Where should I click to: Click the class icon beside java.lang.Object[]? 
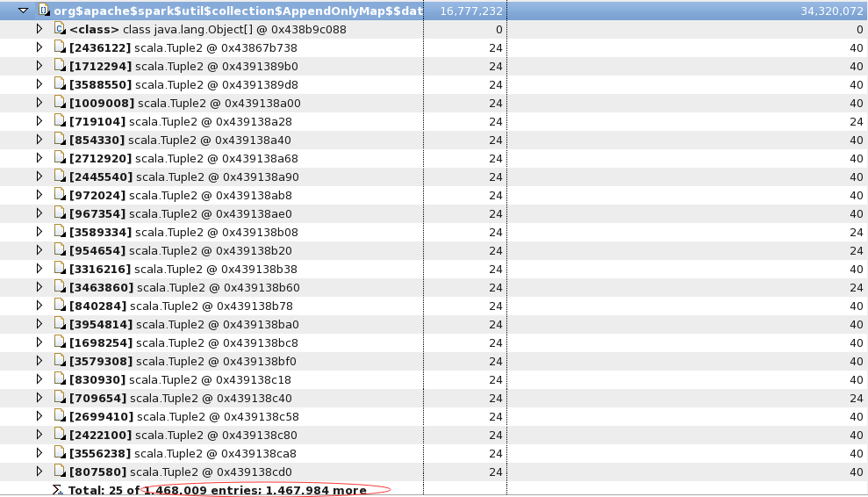[x=60, y=29]
